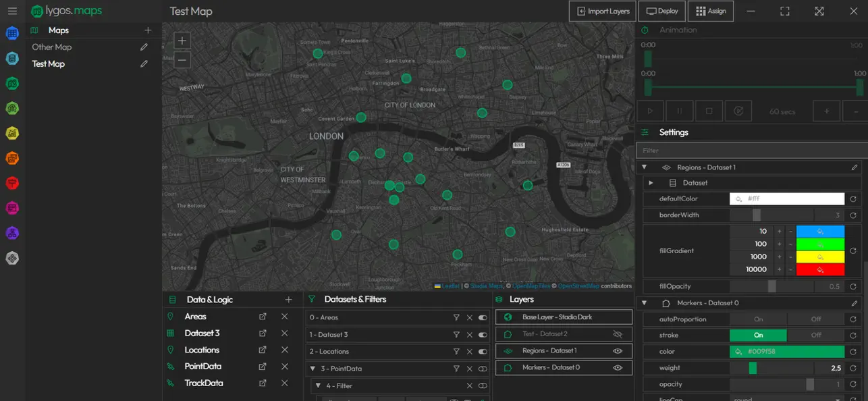
Task: Toggle the 4 - Filter switch
Action: pyautogui.click(x=483, y=386)
